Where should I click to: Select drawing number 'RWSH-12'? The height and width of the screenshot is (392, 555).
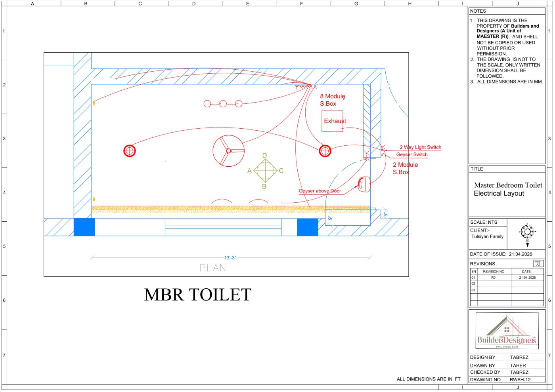pyautogui.click(x=520, y=380)
